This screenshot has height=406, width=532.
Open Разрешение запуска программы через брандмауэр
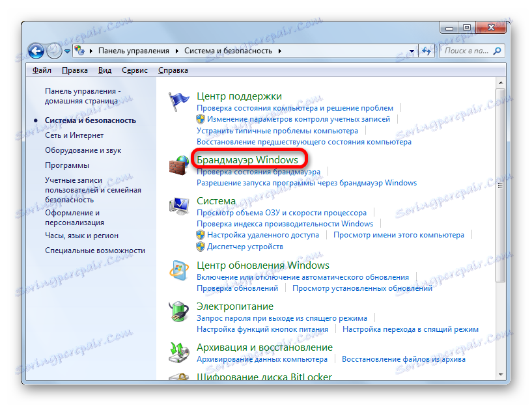coord(307,183)
